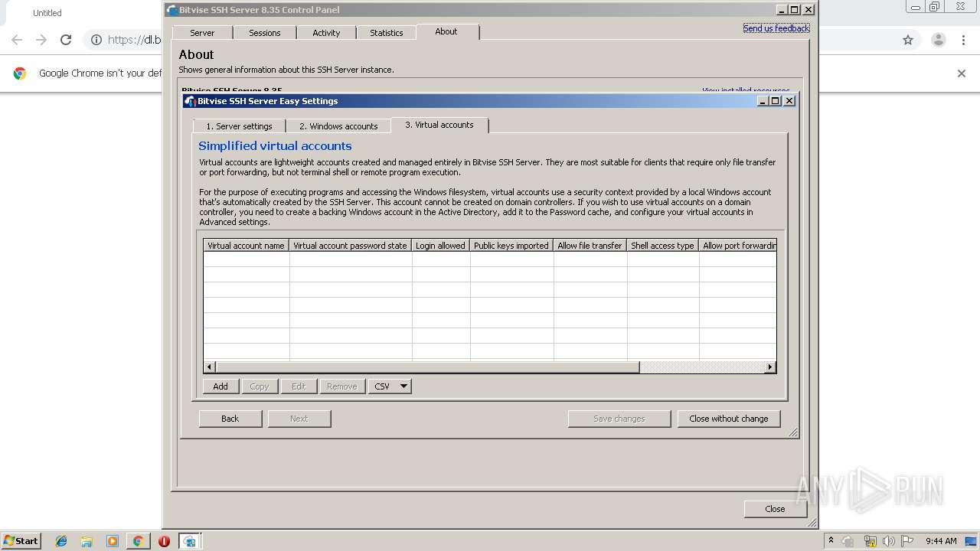
Task: Click Shell access type column header
Action: [663, 246]
